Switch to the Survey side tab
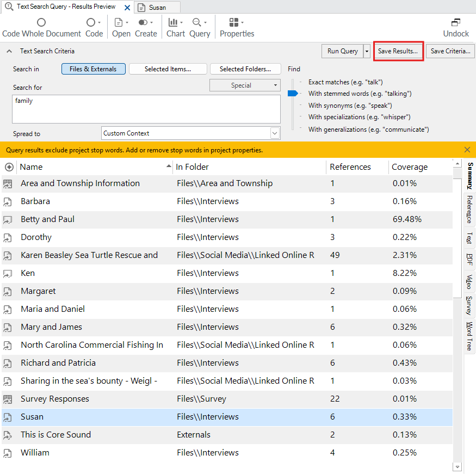 [x=469, y=305]
